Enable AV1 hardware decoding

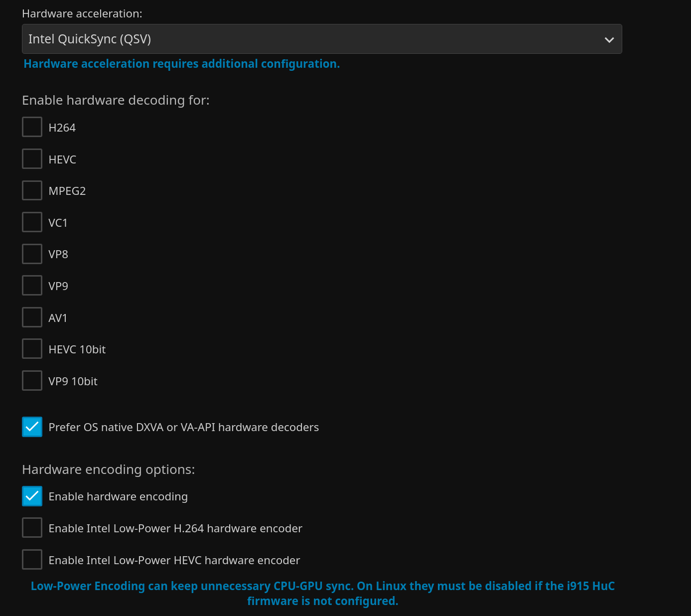[x=32, y=317]
